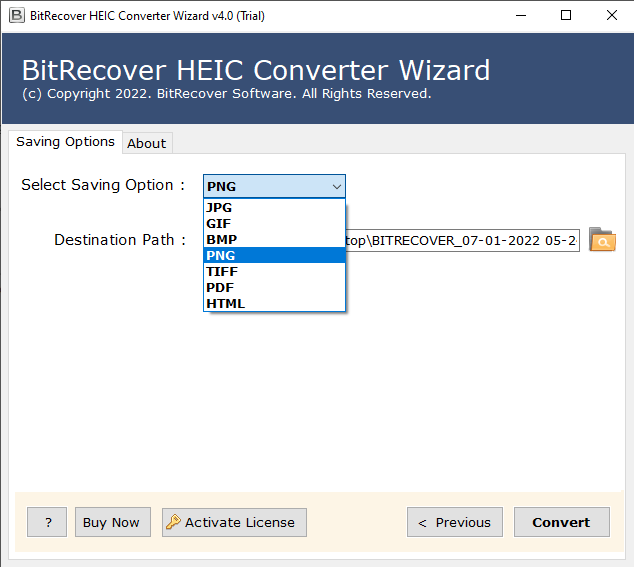This screenshot has width=634, height=567.
Task: Collapse the Select Saving Option dropdown
Action: 336,186
